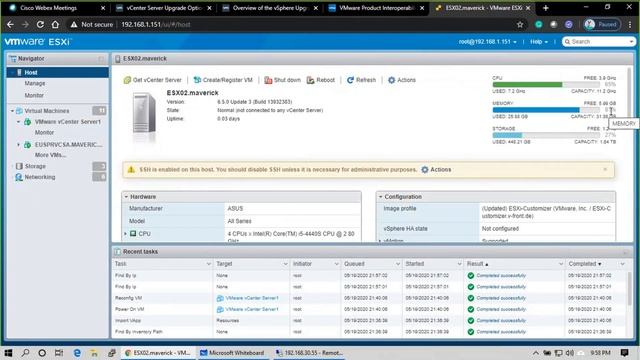Collapse the Virtual Machines tree node
The height and width of the screenshot is (360, 640).
[12, 111]
